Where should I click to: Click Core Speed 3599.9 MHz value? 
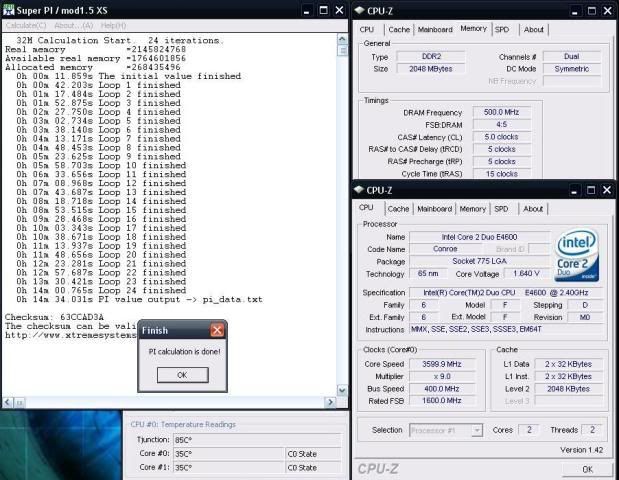[442, 364]
